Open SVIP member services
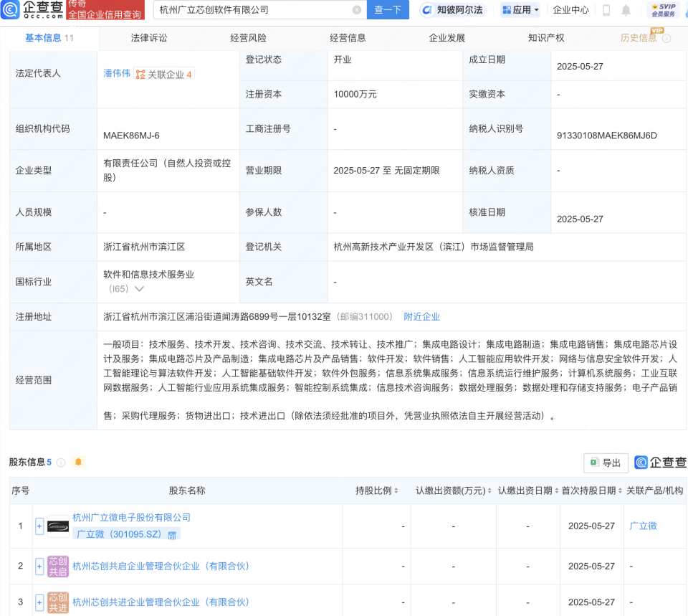Screen dimensions: 688x616 [x=663, y=9]
